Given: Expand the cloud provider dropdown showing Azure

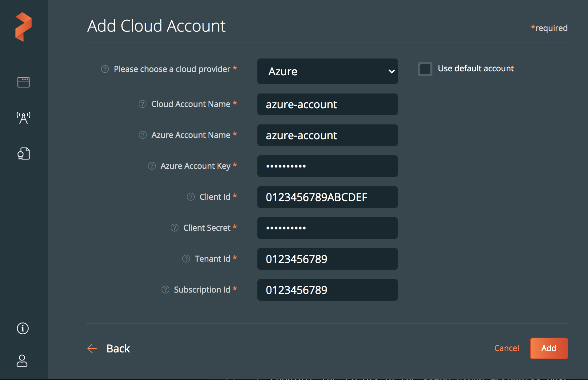Looking at the screenshot, I should (x=327, y=71).
